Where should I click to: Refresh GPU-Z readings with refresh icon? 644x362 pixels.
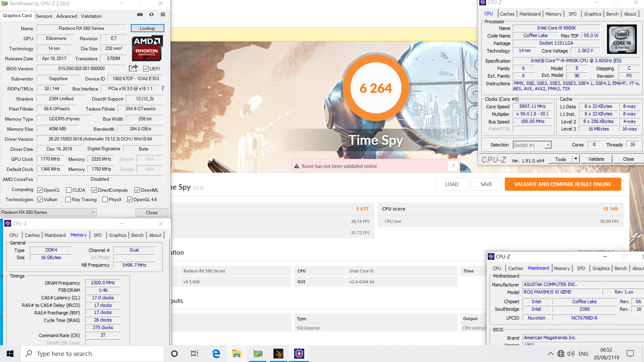152,14
